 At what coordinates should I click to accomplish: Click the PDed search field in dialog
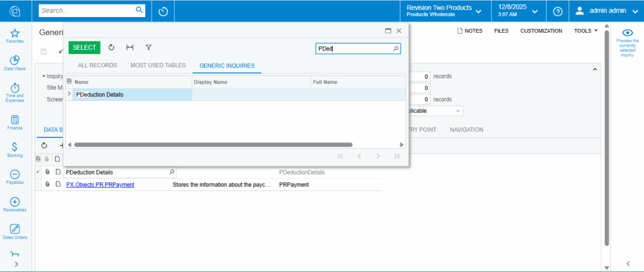tap(353, 48)
